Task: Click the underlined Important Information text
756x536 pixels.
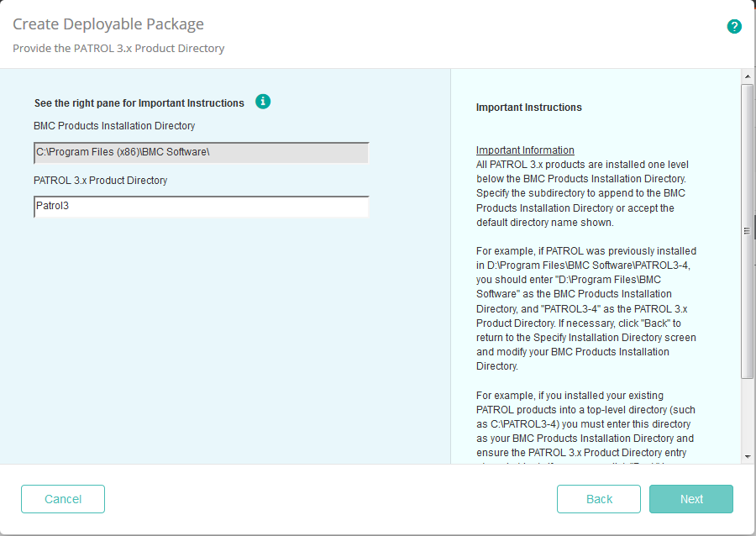Action: coord(525,150)
